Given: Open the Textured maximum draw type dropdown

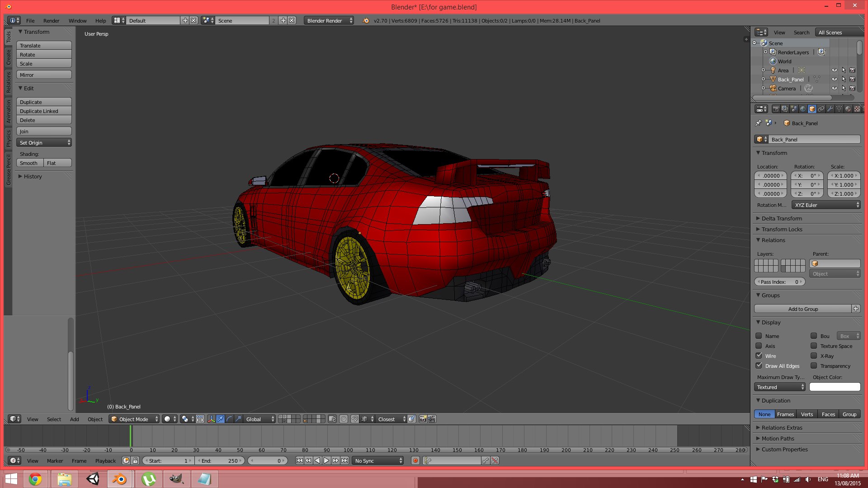Looking at the screenshot, I should tap(780, 387).
